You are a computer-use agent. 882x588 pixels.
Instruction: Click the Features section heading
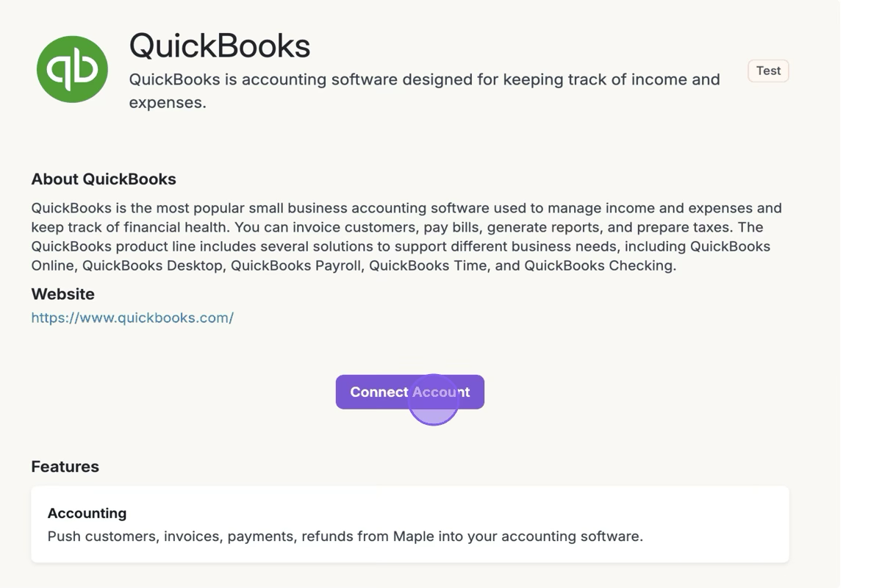click(x=65, y=467)
